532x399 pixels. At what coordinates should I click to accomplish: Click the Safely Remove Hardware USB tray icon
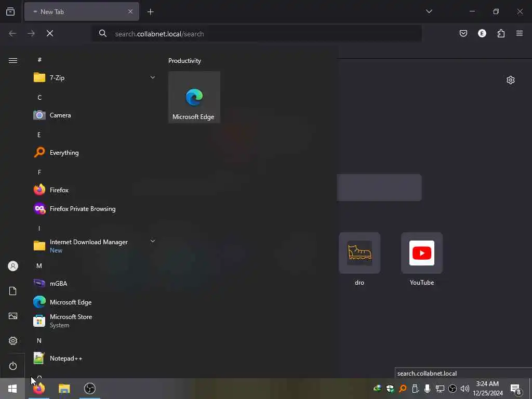415,389
